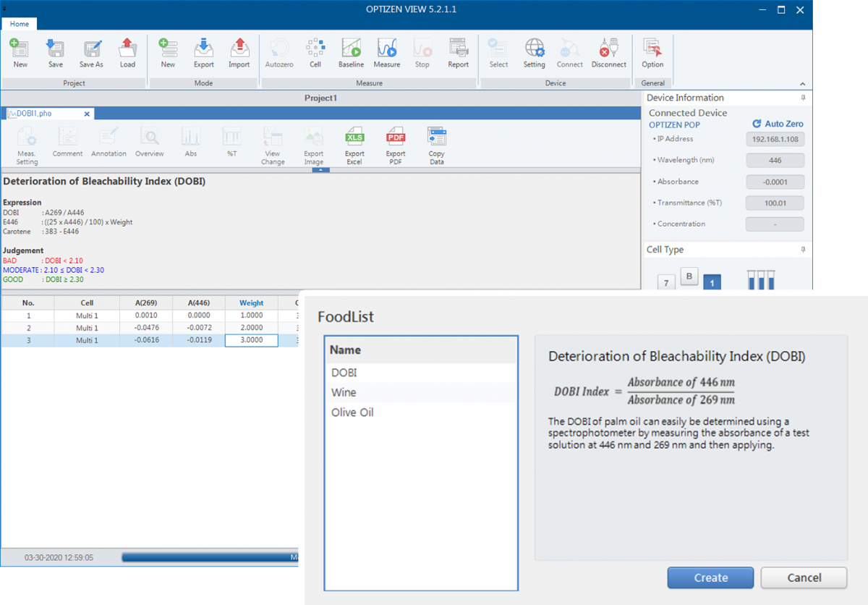The height and width of the screenshot is (605, 868).
Task: Collapse the ribbon with the chevron
Action: (801, 83)
